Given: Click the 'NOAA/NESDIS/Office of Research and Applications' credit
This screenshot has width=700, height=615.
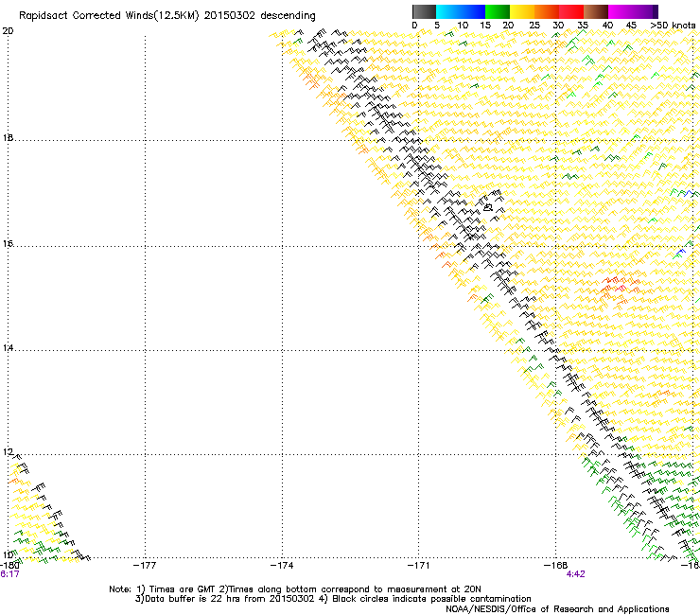Looking at the screenshot, I should tap(557, 609).
